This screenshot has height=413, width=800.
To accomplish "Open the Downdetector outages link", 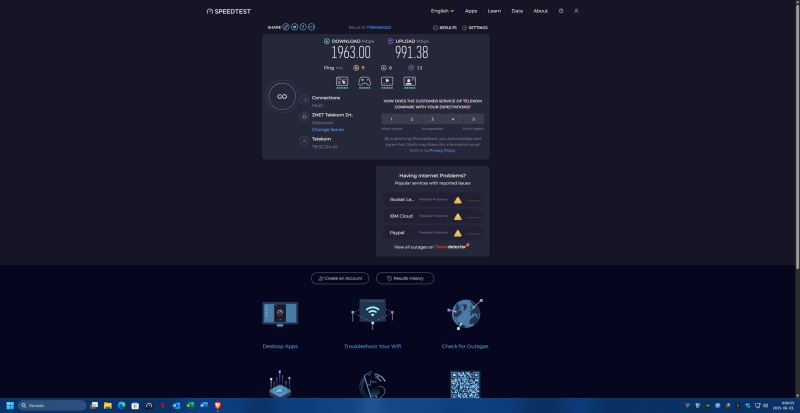I will tap(452, 247).
